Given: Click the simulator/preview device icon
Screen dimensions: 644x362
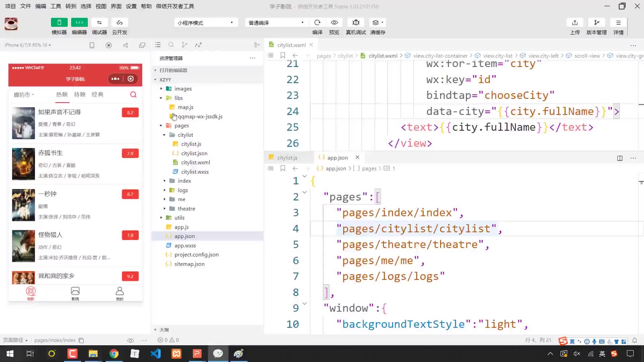Looking at the screenshot, I should point(59,22).
